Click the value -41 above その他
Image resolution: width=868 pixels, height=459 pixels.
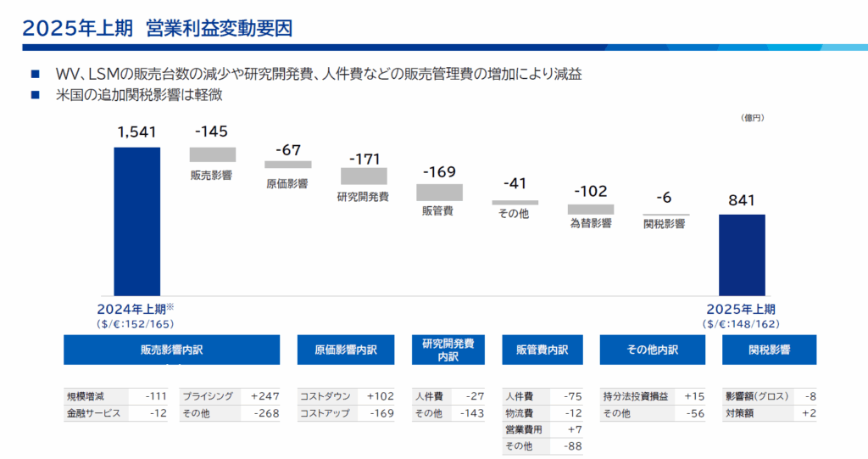point(515,183)
